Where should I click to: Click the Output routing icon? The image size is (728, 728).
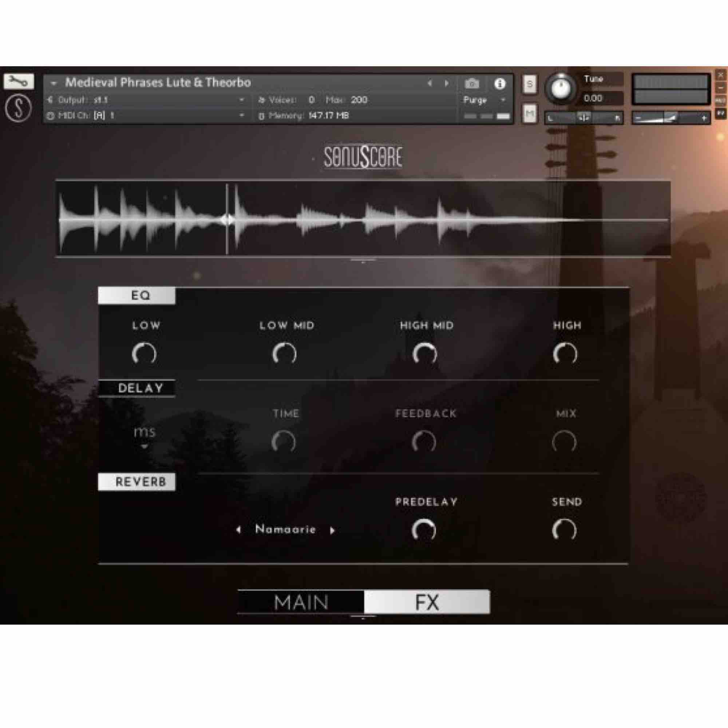(50, 100)
